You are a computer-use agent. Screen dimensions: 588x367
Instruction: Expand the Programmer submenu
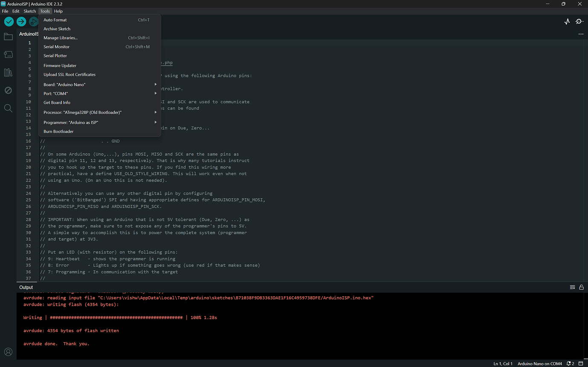(x=99, y=122)
